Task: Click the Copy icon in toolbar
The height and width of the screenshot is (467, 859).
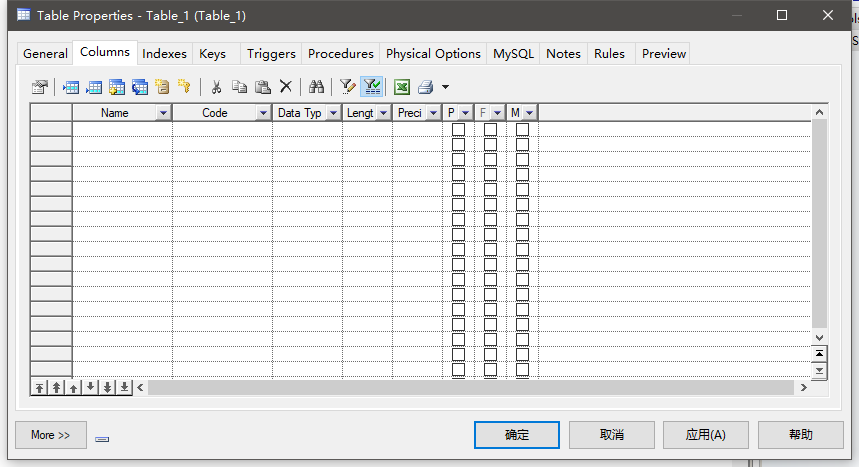Action: 239,87
